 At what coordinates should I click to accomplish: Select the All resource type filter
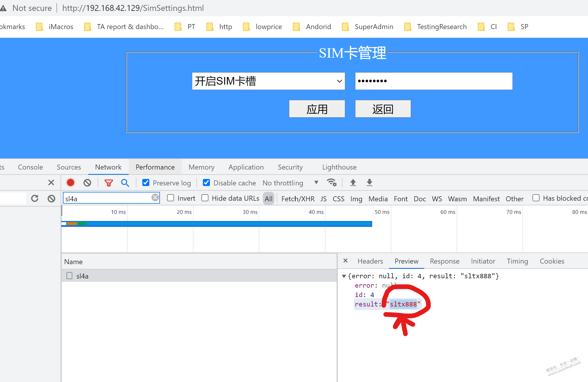point(268,199)
